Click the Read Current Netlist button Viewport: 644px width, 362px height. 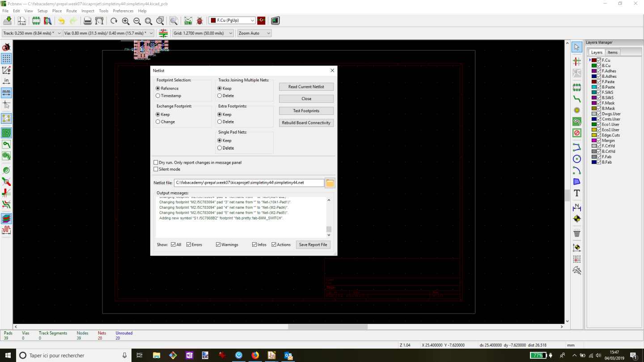[x=306, y=87]
